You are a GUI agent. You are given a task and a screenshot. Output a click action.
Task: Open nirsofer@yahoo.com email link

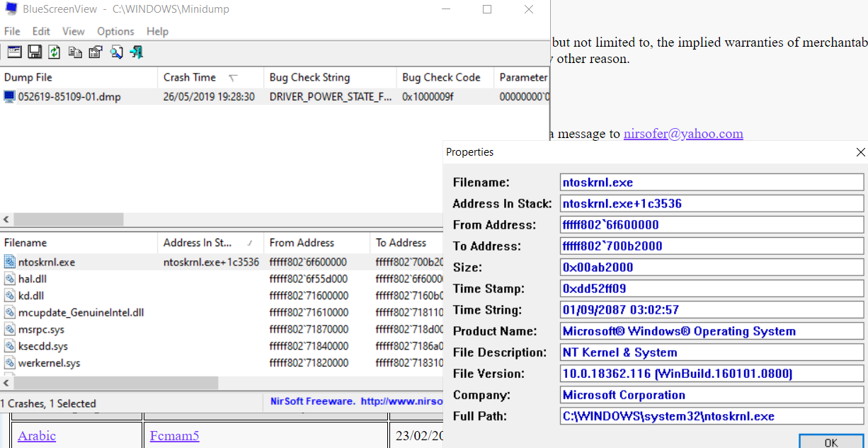point(683,134)
